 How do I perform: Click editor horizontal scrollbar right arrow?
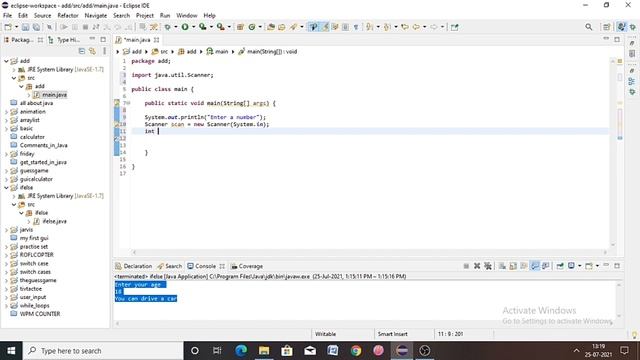pos(605,252)
